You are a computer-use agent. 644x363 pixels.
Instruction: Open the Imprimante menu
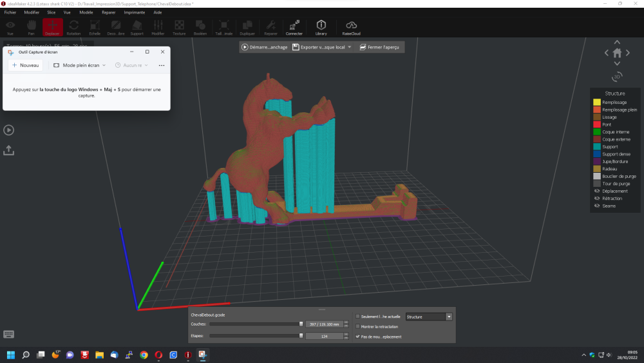(134, 12)
